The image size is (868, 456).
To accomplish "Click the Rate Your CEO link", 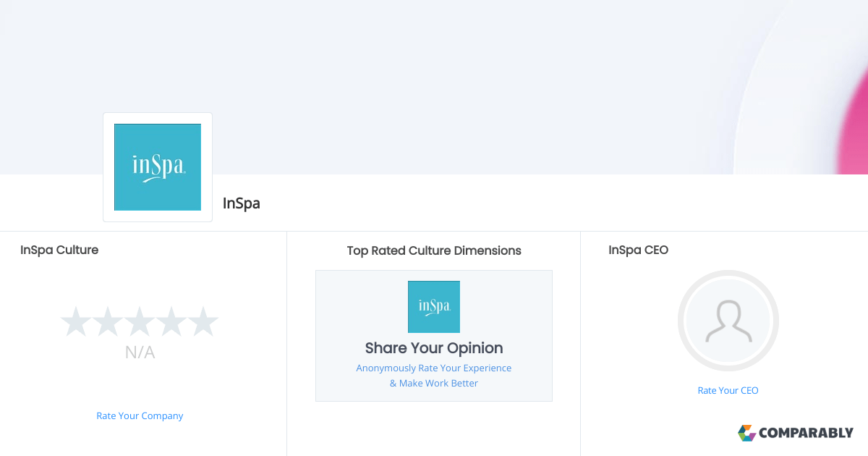I will [728, 390].
